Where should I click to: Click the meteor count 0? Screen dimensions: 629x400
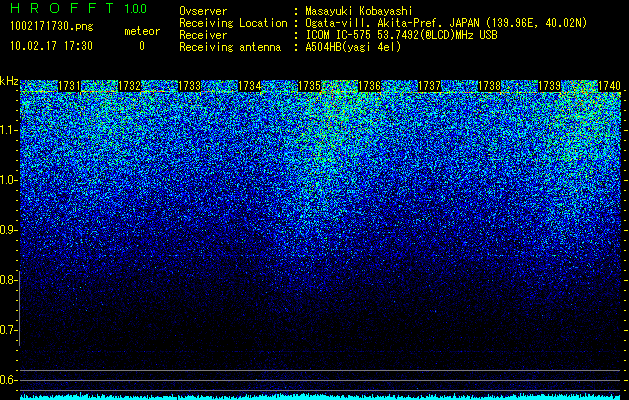[x=142, y=46]
